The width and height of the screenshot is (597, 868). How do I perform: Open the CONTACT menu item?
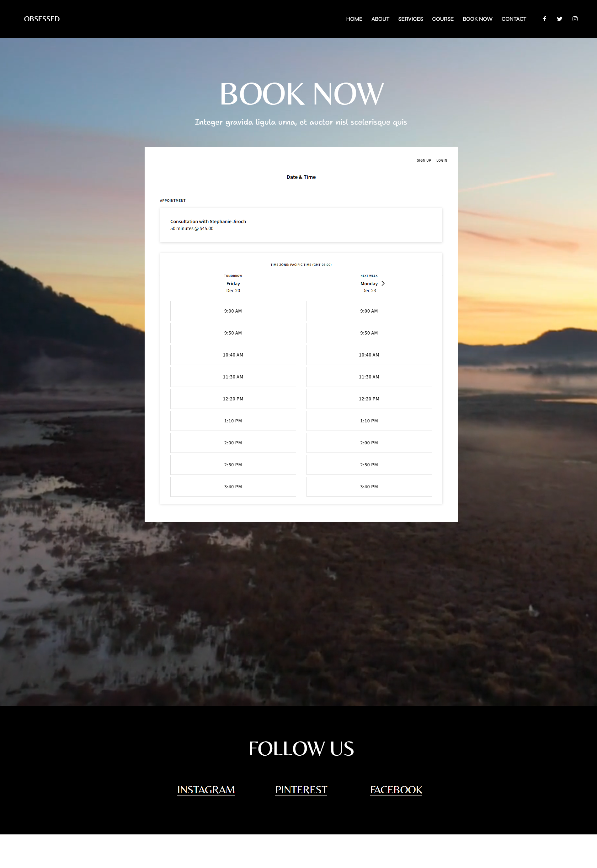click(514, 19)
